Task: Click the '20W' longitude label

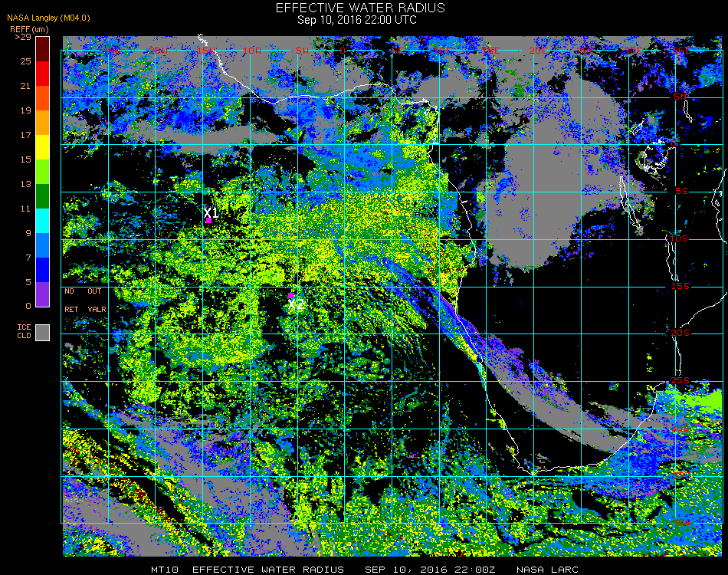Action: coord(159,51)
